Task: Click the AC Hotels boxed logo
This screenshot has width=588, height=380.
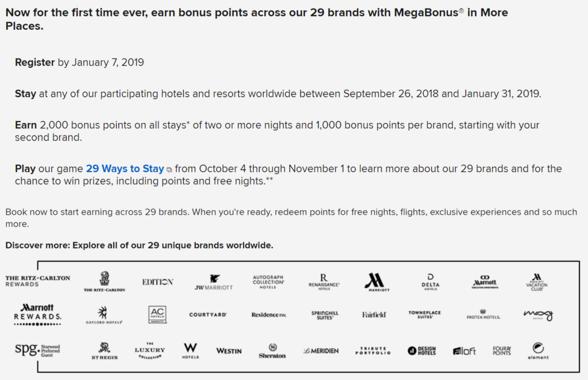Action: 157,315
